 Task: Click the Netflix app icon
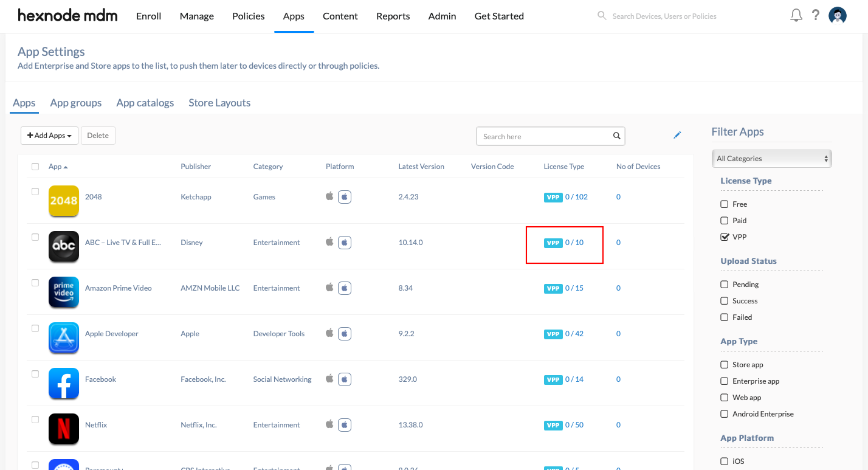pos(64,429)
